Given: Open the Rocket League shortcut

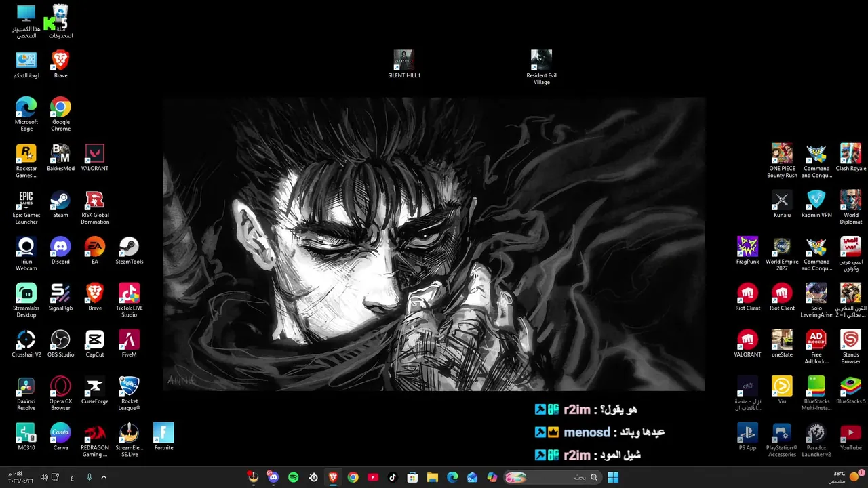Looking at the screenshot, I should pyautogui.click(x=129, y=394).
